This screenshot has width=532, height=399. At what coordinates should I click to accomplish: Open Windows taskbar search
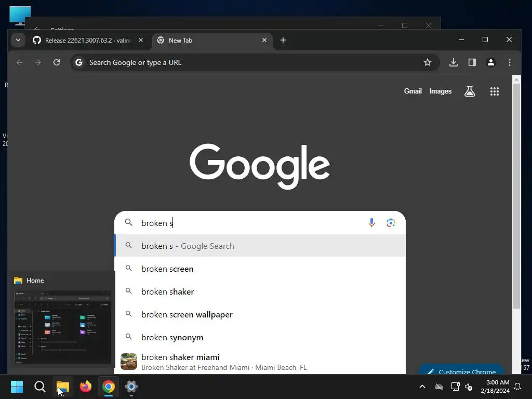tap(39, 387)
